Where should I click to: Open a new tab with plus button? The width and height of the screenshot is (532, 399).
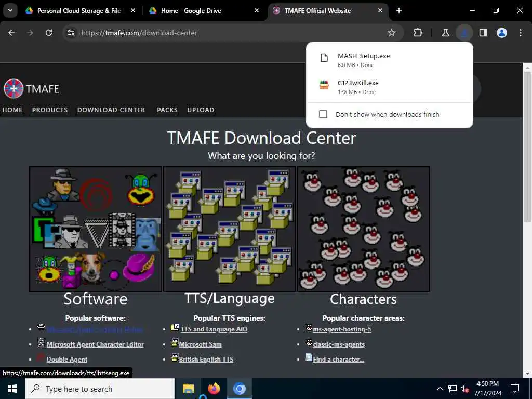399,10
